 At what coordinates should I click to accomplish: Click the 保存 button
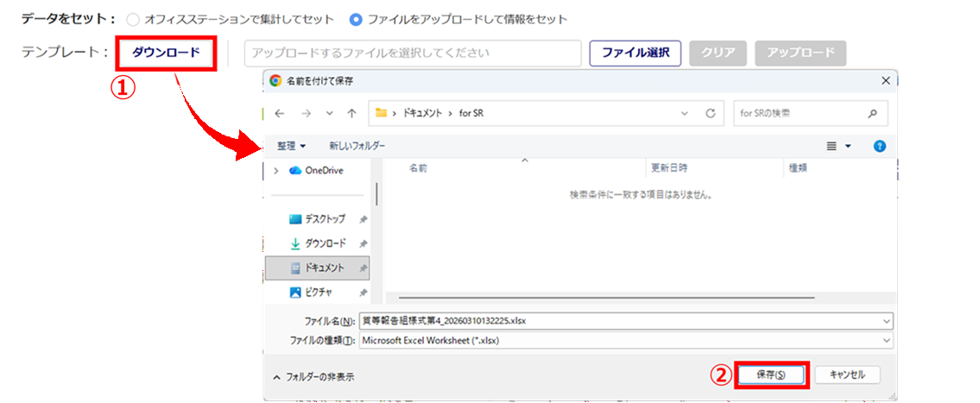click(771, 375)
